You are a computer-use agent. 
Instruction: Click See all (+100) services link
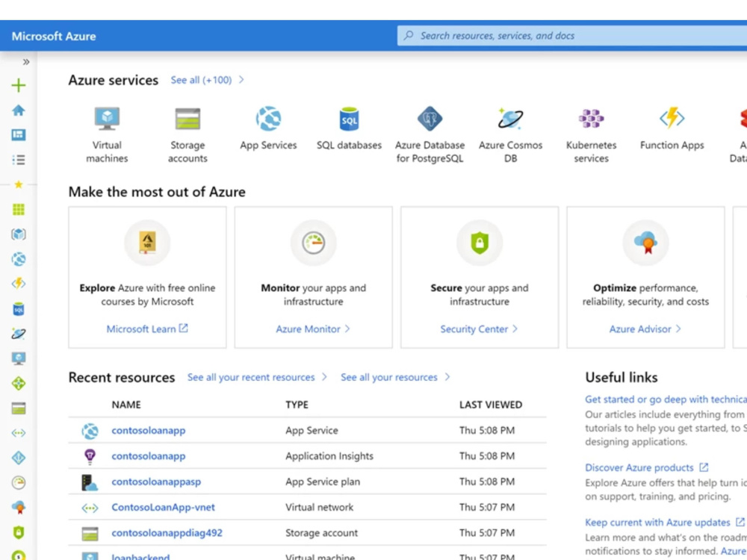click(201, 80)
